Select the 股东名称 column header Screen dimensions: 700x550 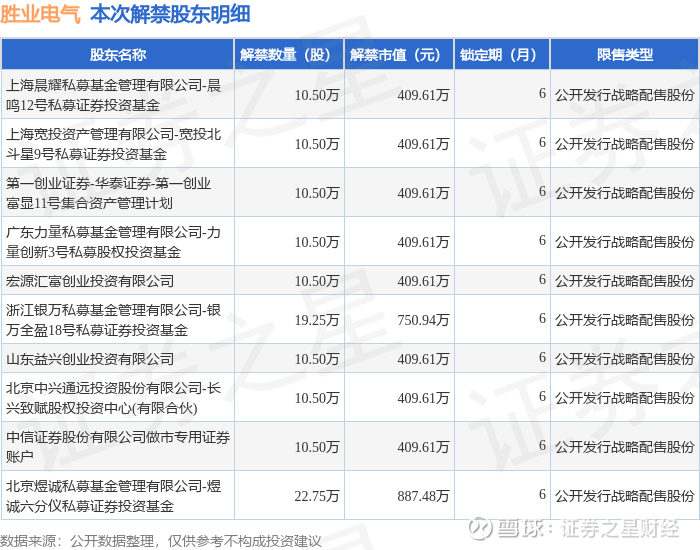coord(118,54)
